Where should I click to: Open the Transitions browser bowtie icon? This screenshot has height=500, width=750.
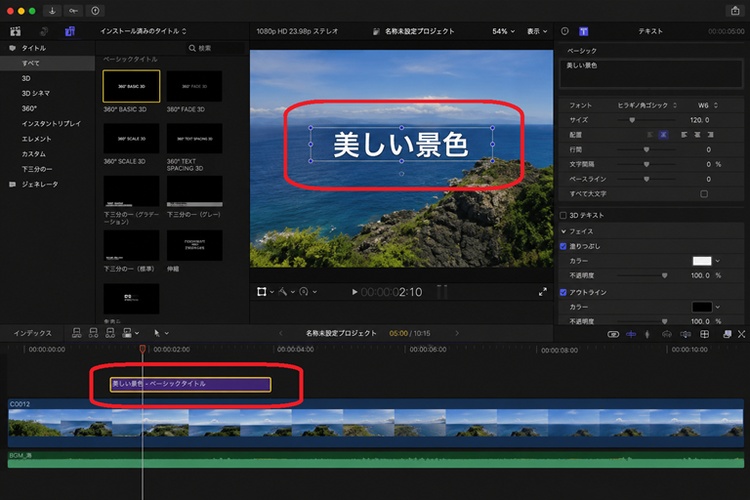(741, 334)
